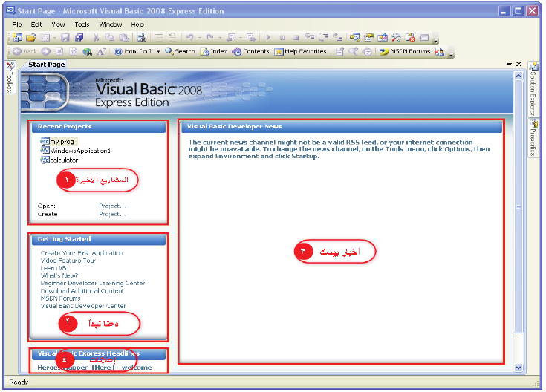This screenshot has width=546, height=392.
Task: Click the Start Page vertical scrollbar thumb
Action: click(x=519, y=207)
